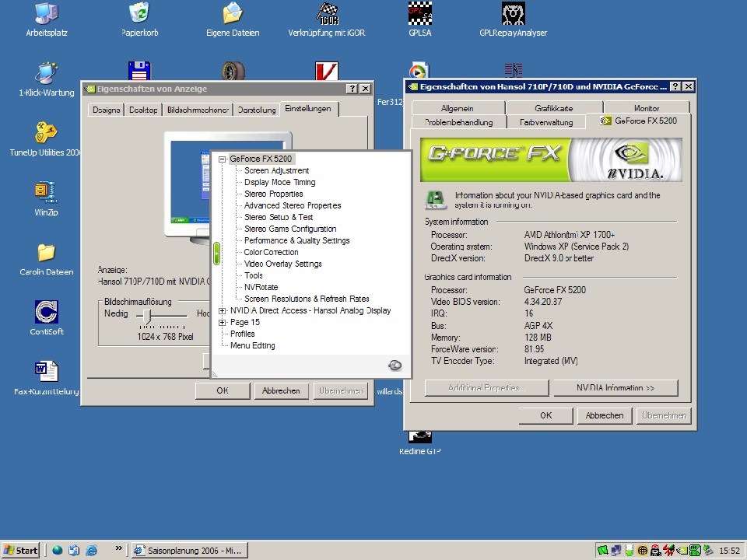747x560 pixels.
Task: Launch TuneUp Utilities 2006 icon
Action: click(46, 133)
